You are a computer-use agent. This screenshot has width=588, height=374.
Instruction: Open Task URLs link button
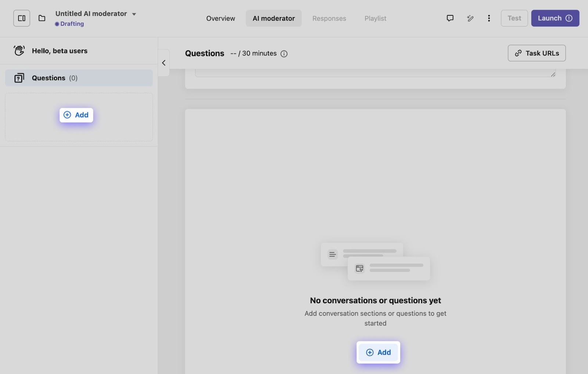pyautogui.click(x=537, y=53)
